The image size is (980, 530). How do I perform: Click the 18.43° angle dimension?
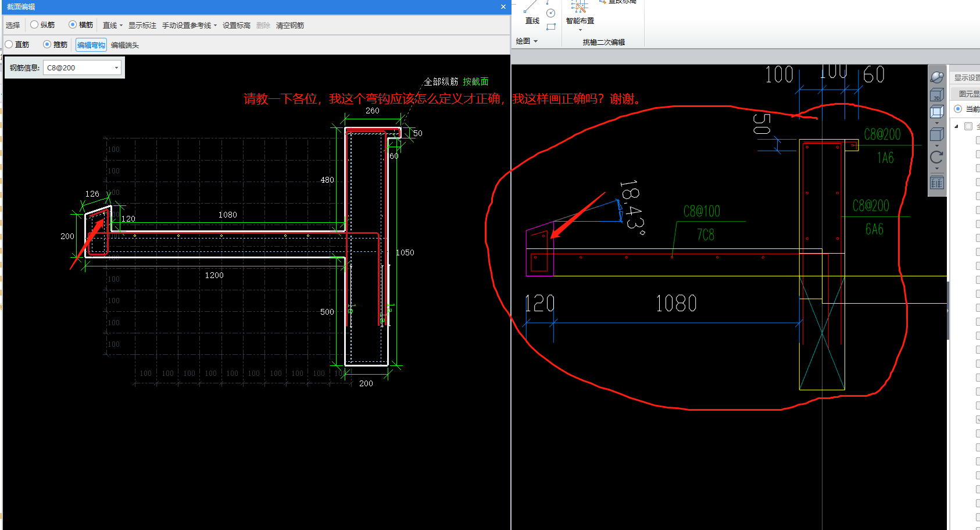(631, 208)
